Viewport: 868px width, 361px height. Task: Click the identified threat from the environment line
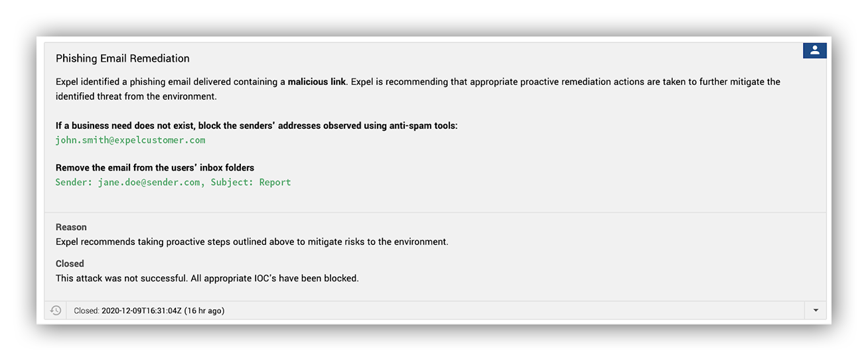(x=136, y=97)
